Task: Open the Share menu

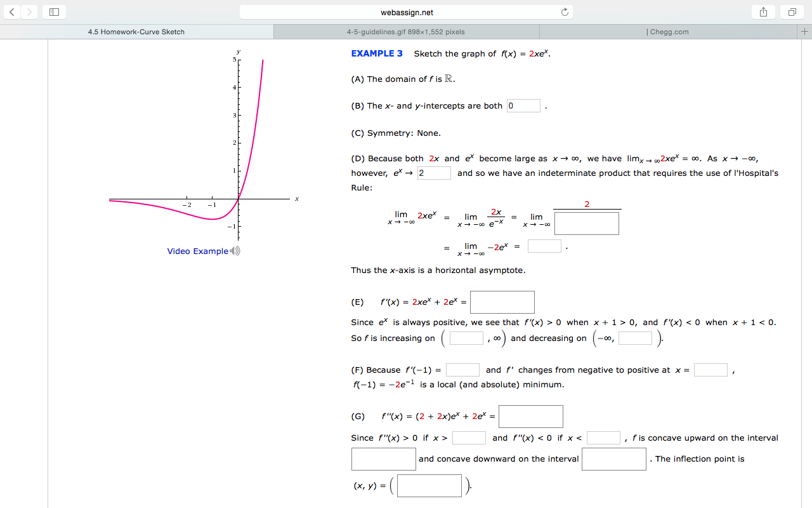Action: coord(763,11)
